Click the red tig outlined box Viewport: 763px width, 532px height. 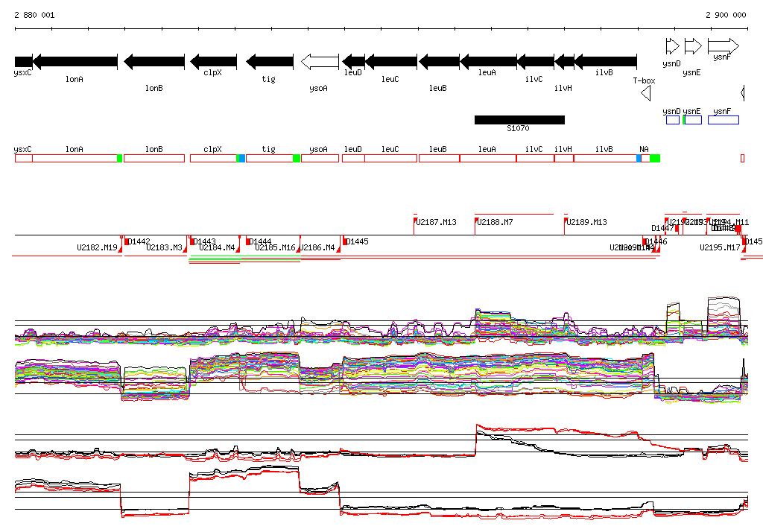tap(270, 158)
